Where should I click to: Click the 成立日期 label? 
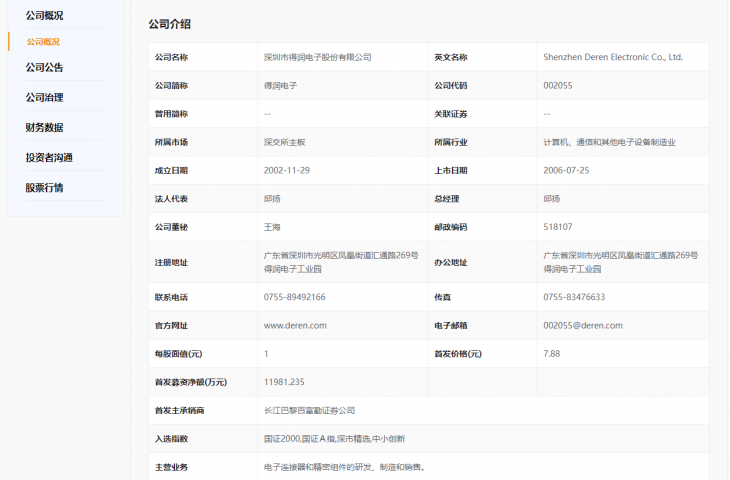(x=171, y=170)
